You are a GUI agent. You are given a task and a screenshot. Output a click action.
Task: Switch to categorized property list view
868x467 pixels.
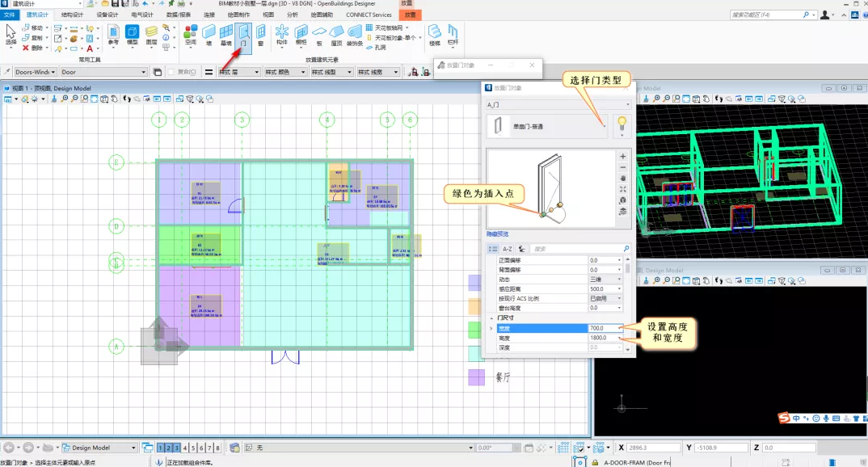493,249
